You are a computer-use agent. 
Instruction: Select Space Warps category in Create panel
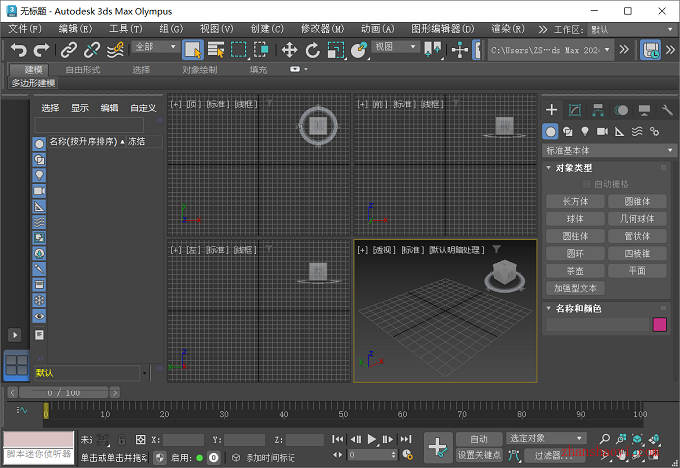tap(637, 131)
